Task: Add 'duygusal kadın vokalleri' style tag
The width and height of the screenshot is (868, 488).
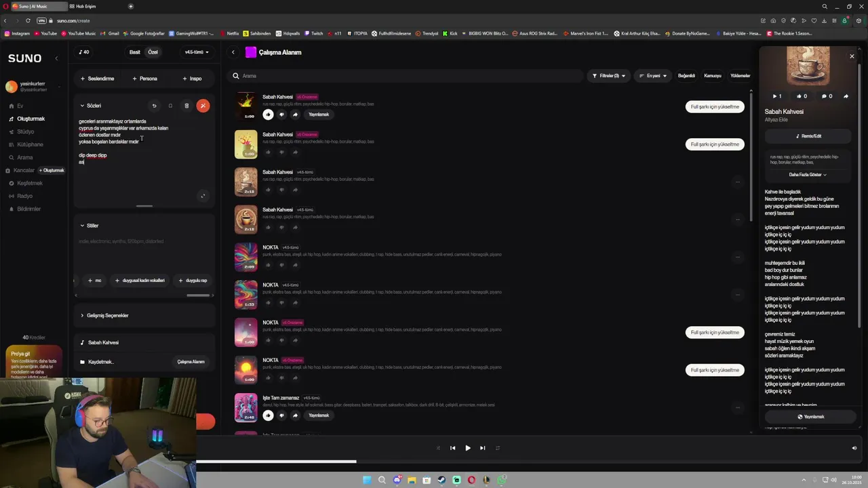Action: click(x=140, y=281)
